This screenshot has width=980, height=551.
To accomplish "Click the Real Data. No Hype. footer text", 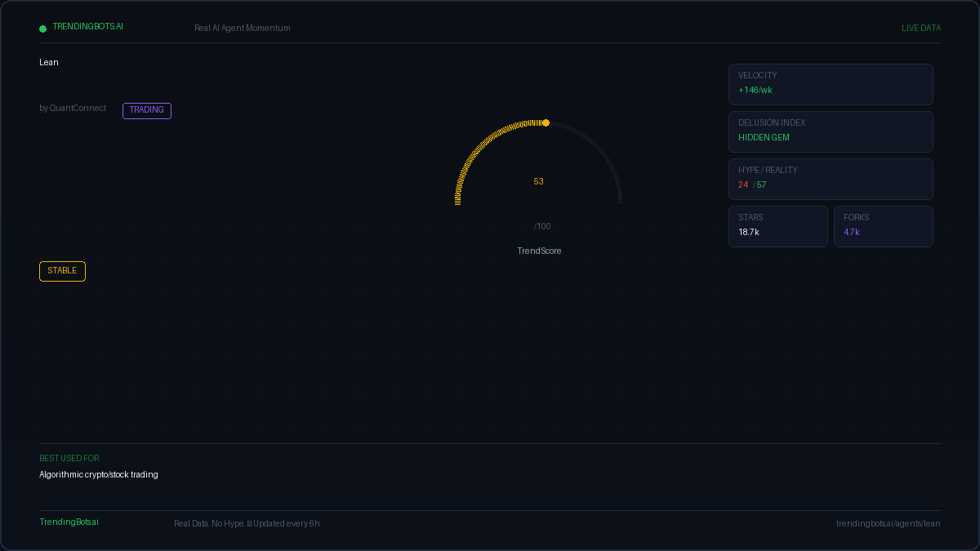I will [x=209, y=524].
